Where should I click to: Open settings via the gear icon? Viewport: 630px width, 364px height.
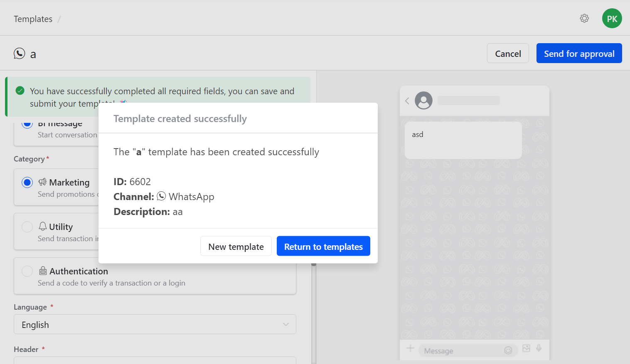point(584,19)
